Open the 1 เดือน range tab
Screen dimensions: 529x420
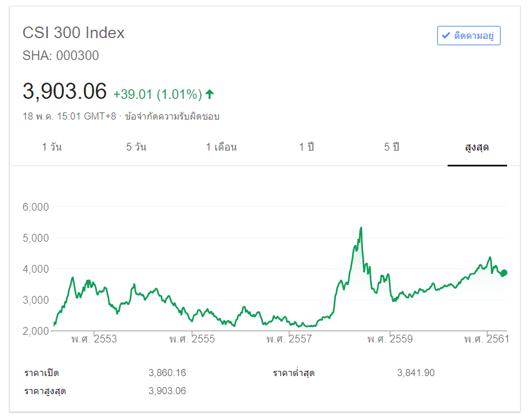point(222,147)
